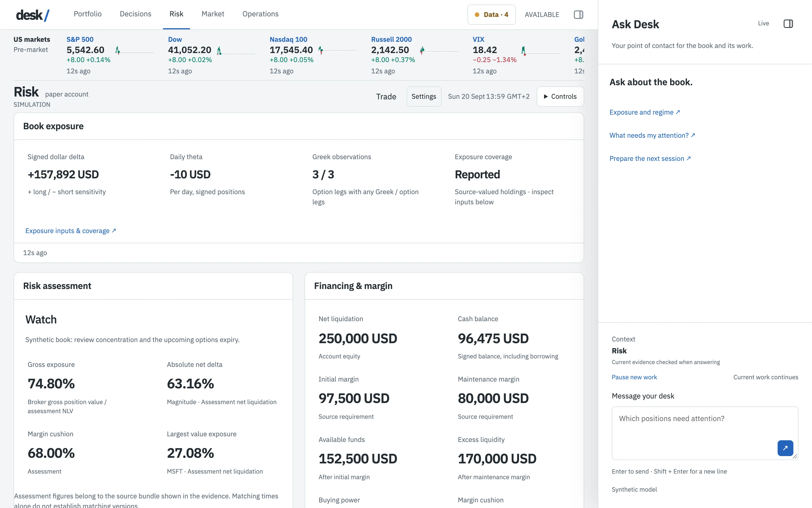812x508 pixels.
Task: Open Exposure inputs & coverage link
Action: click(71, 231)
